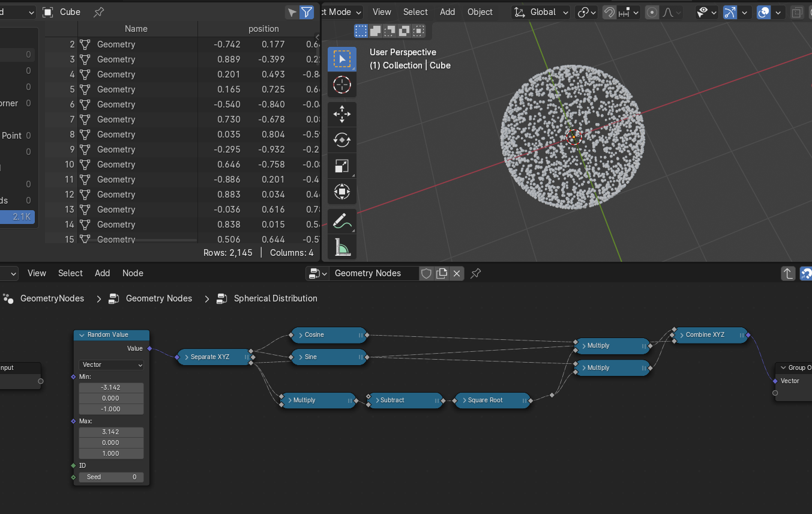Click the Transform tool icon
Viewport: 812px width, 514px height.
(341, 192)
